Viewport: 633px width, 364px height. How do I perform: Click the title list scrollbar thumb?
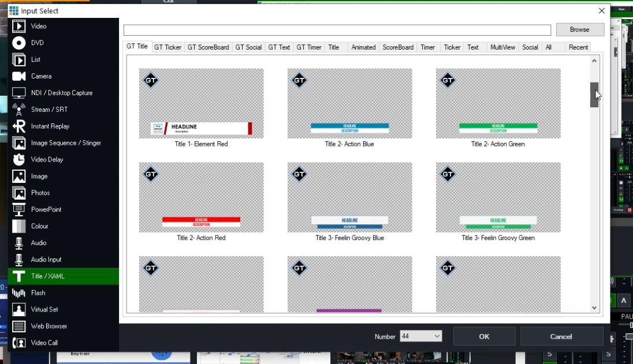[x=594, y=95]
